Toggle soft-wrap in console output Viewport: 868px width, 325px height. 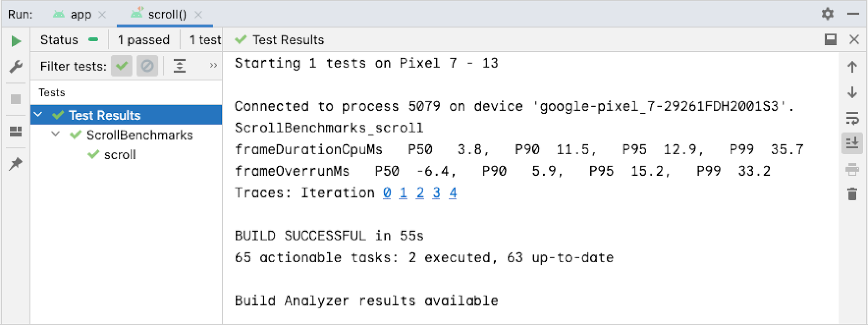click(x=852, y=118)
